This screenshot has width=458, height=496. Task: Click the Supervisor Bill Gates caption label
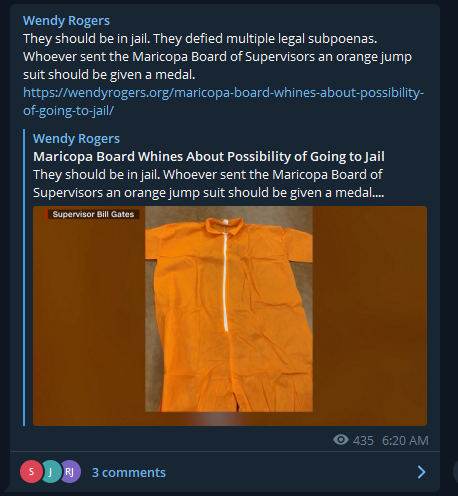(x=93, y=214)
